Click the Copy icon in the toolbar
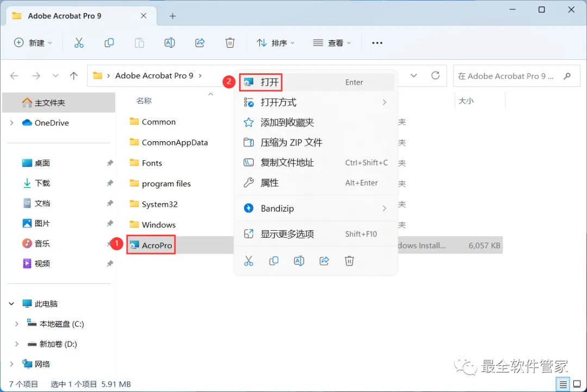The width and height of the screenshot is (587, 392). point(109,43)
